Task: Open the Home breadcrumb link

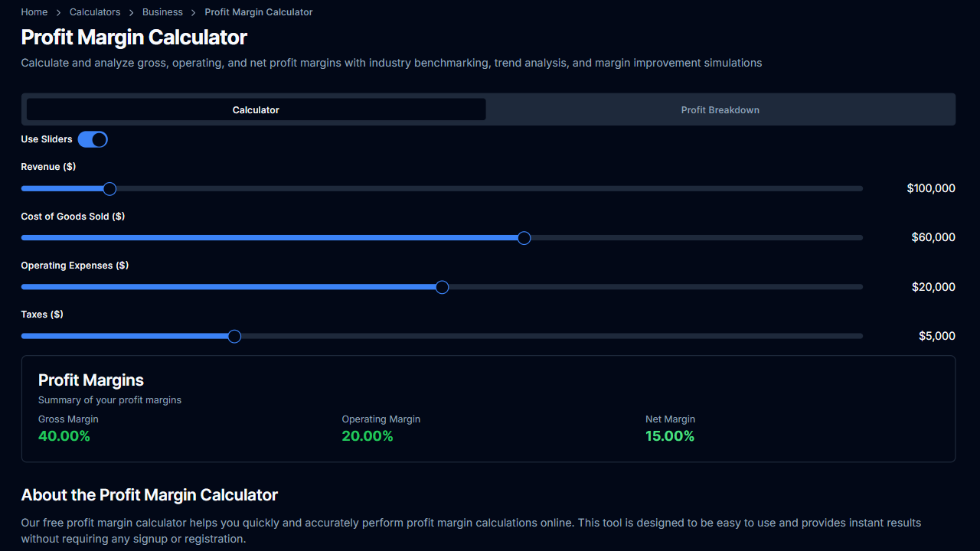Action: click(34, 11)
